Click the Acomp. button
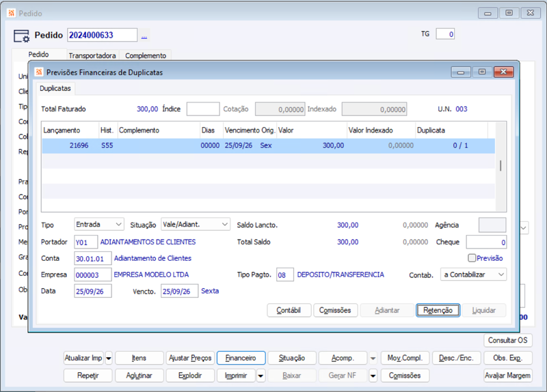Viewport: 547px width, 392px height. [x=343, y=358]
